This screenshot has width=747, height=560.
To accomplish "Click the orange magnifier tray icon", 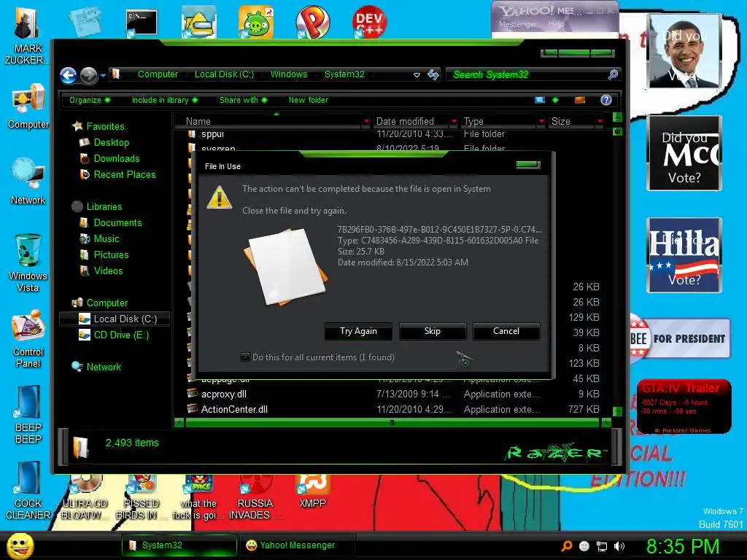I will click(x=566, y=546).
